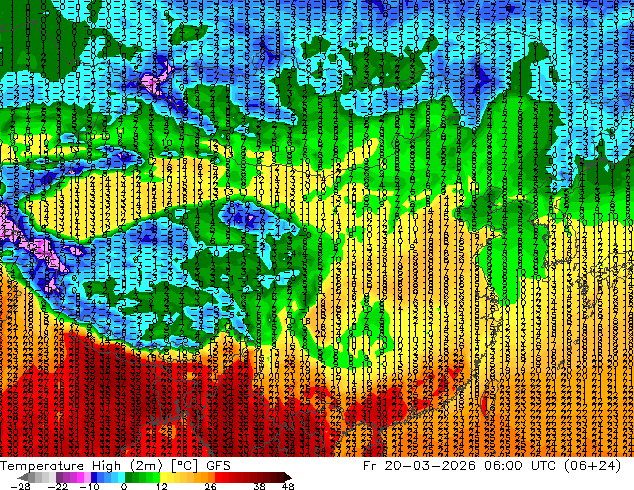Click the 'Temperature High (2m) [°C] GFS' title
Screen dimensions: 634x490
coord(115,466)
